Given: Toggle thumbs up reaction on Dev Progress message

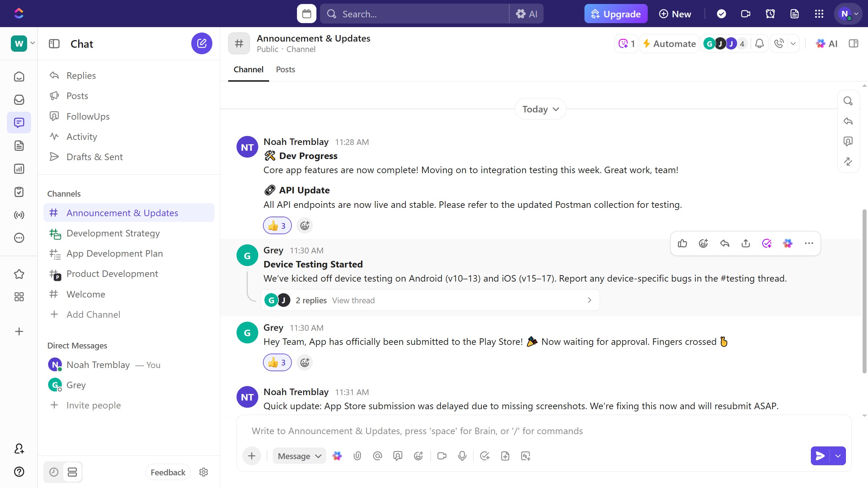Looking at the screenshot, I should (x=277, y=226).
